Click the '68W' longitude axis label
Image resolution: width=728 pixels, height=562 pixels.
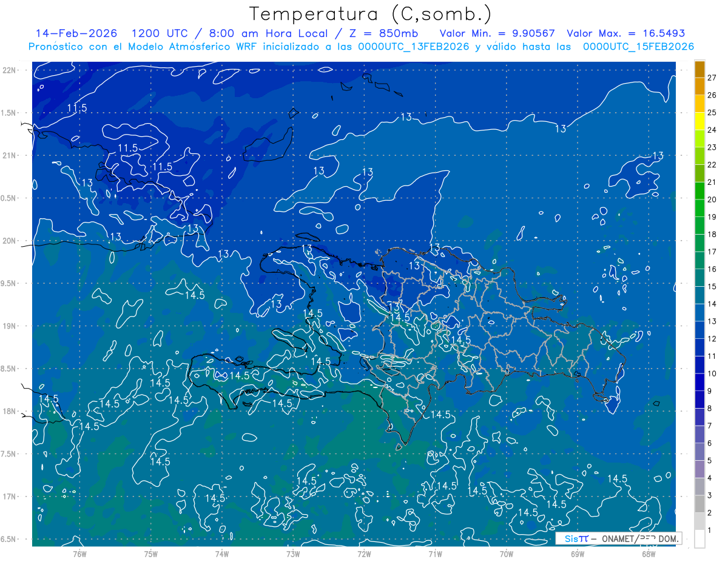point(649,554)
